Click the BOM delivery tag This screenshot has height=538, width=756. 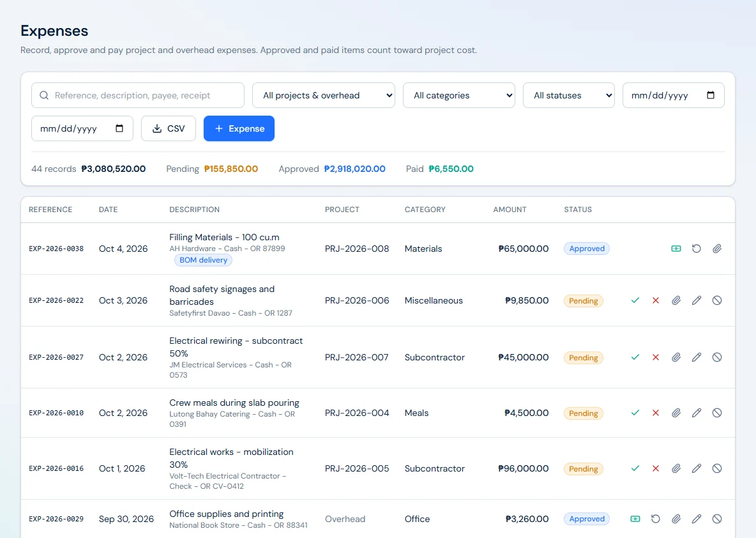(203, 260)
